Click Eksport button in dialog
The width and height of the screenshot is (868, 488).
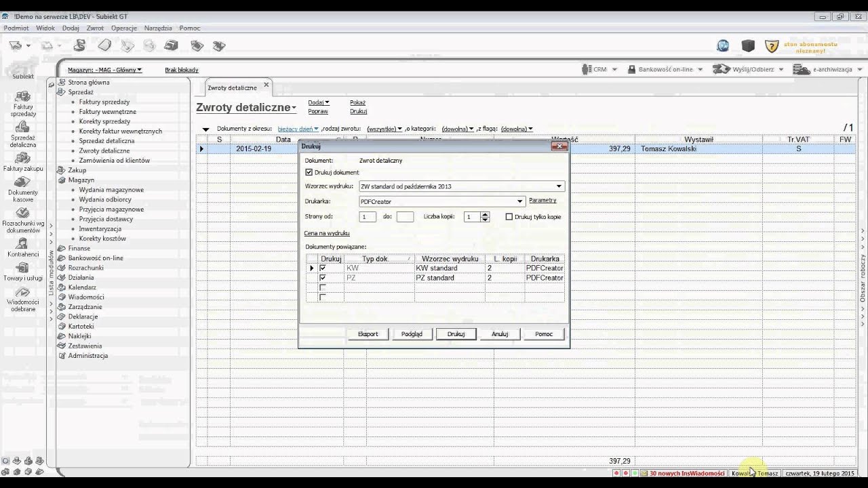[x=368, y=334]
